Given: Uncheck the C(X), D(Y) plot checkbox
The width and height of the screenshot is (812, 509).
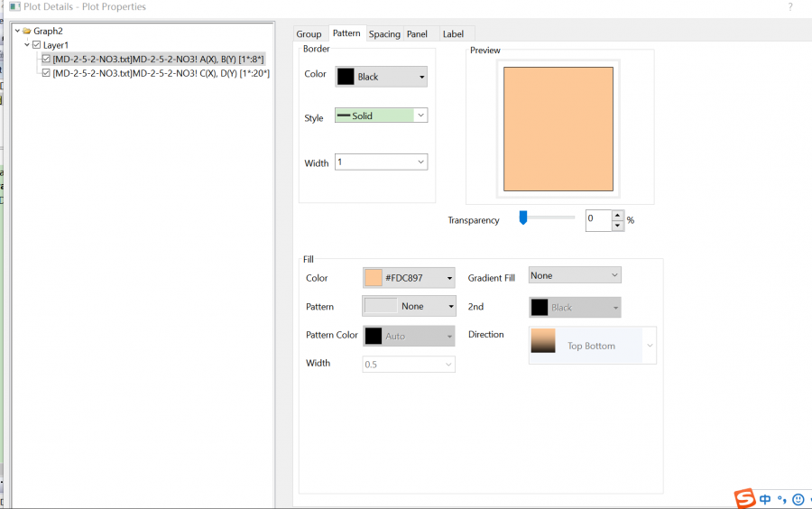Looking at the screenshot, I should [x=46, y=73].
